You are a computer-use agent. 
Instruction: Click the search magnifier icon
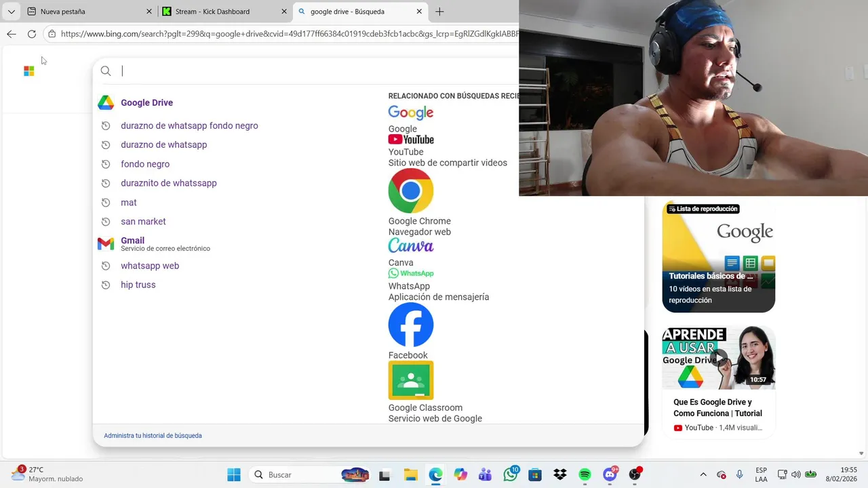coord(106,71)
